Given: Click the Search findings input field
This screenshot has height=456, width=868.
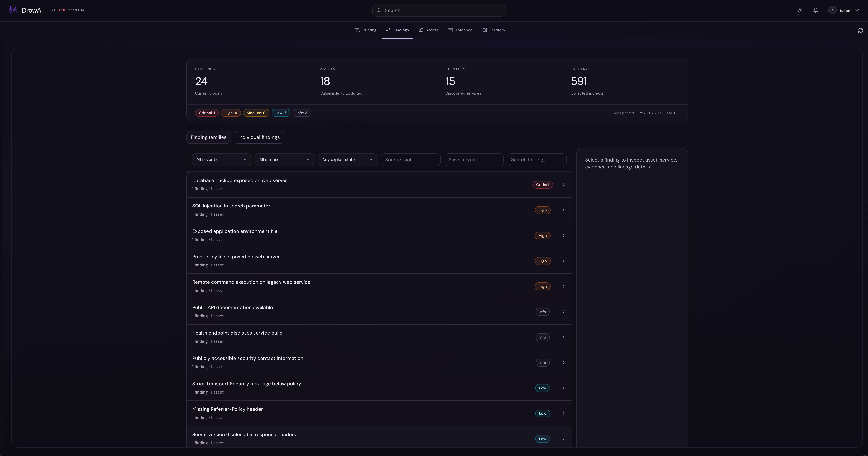Looking at the screenshot, I should (x=536, y=160).
